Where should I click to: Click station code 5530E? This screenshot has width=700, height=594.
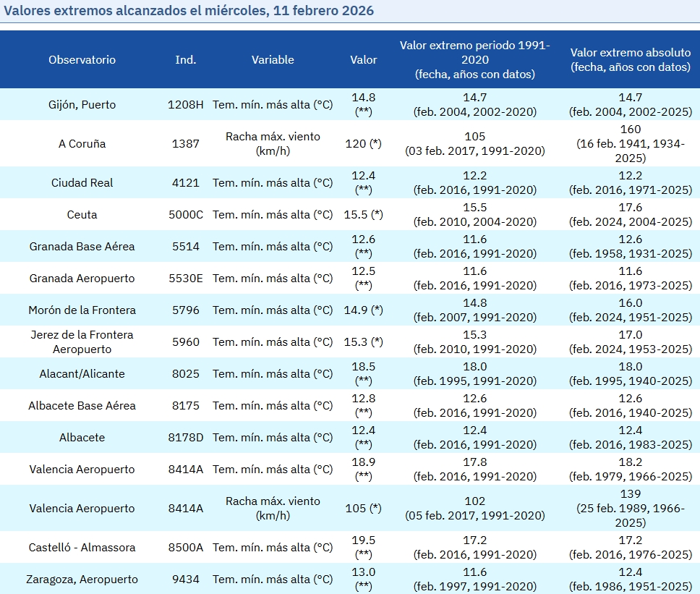[x=186, y=279]
